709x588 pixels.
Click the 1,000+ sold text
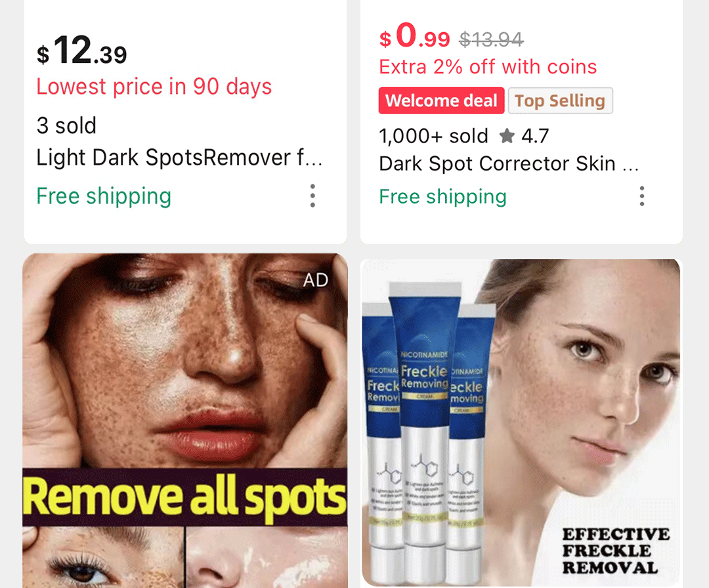coord(434,136)
